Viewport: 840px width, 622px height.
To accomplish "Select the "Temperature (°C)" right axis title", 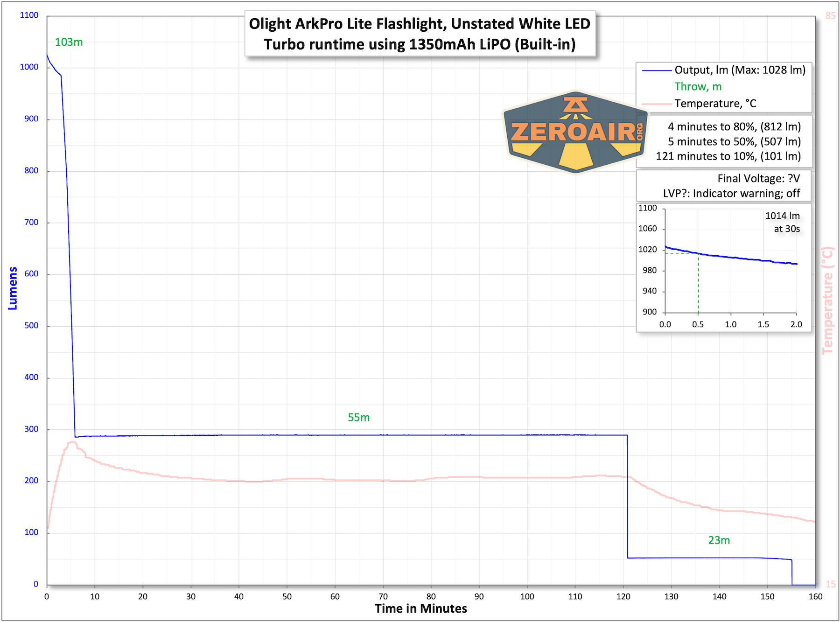I will (827, 301).
